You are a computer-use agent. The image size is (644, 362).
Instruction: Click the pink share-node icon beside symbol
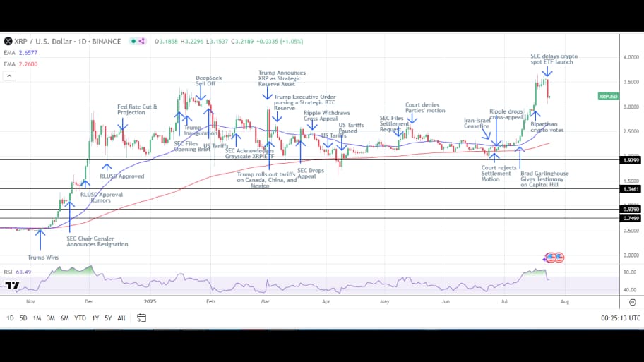pyautogui.click(x=141, y=42)
